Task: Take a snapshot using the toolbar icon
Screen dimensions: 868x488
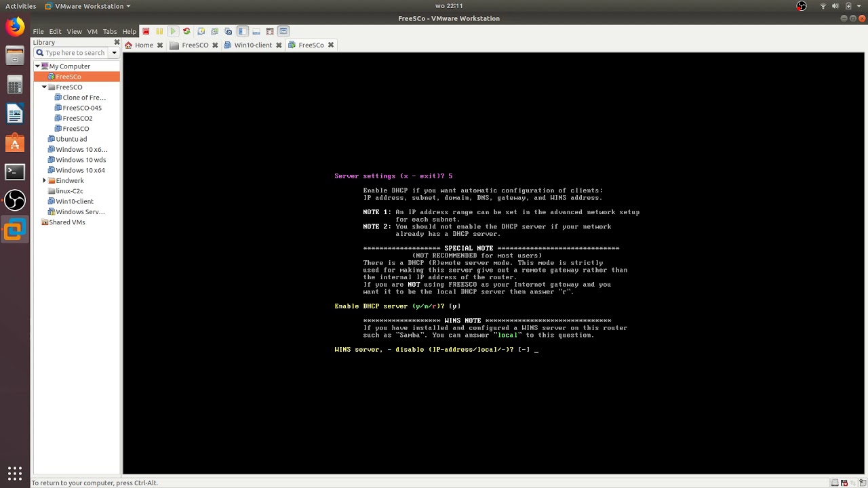Action: [201, 31]
